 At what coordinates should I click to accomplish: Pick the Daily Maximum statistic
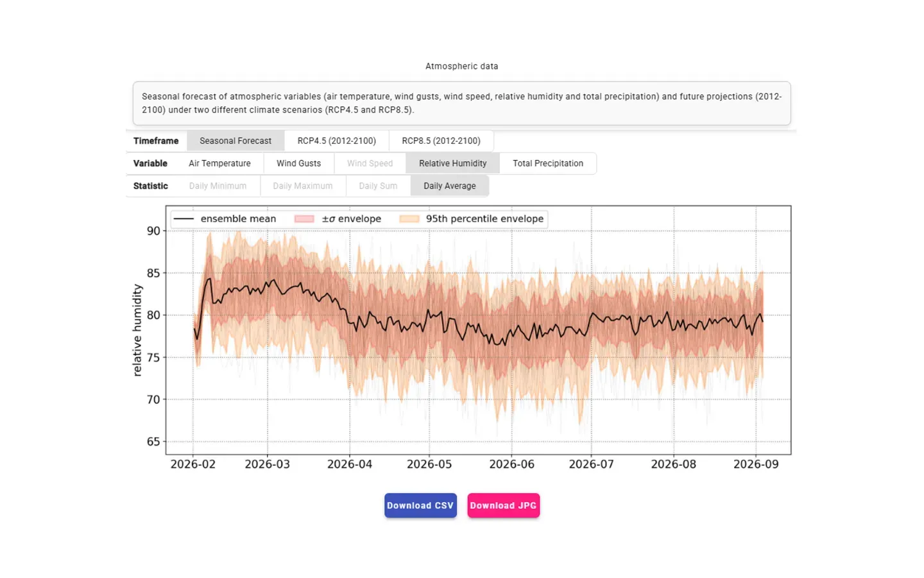(303, 186)
